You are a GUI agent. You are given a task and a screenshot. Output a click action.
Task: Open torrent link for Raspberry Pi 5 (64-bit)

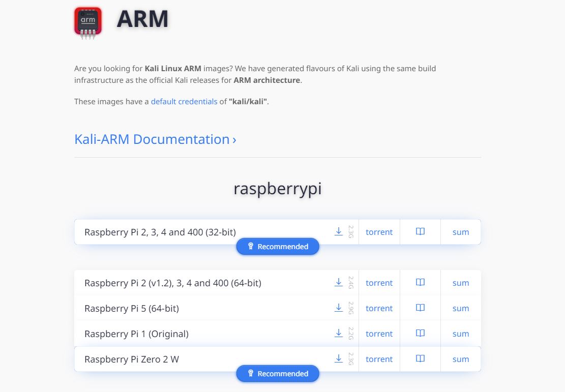[x=379, y=309]
